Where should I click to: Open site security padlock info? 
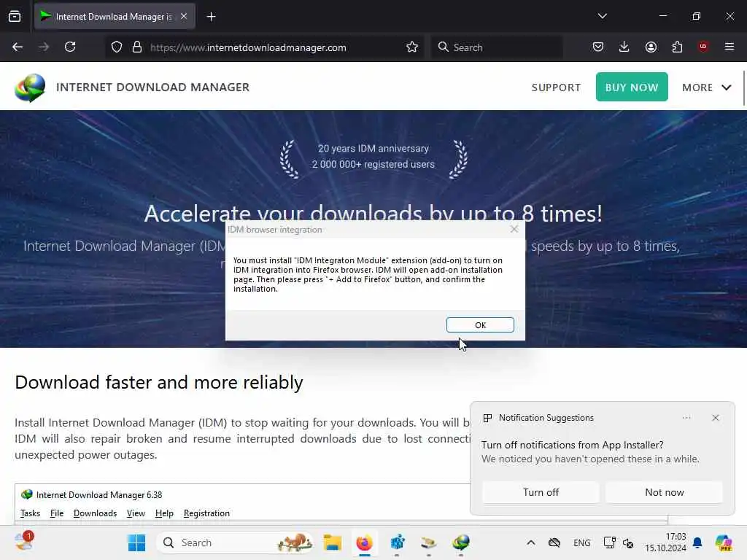point(137,47)
